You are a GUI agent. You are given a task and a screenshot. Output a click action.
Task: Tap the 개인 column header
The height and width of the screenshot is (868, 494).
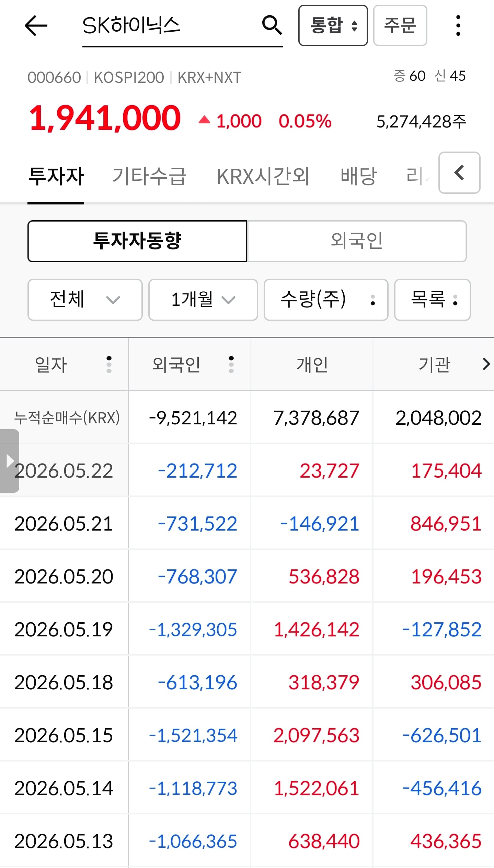pos(312,365)
